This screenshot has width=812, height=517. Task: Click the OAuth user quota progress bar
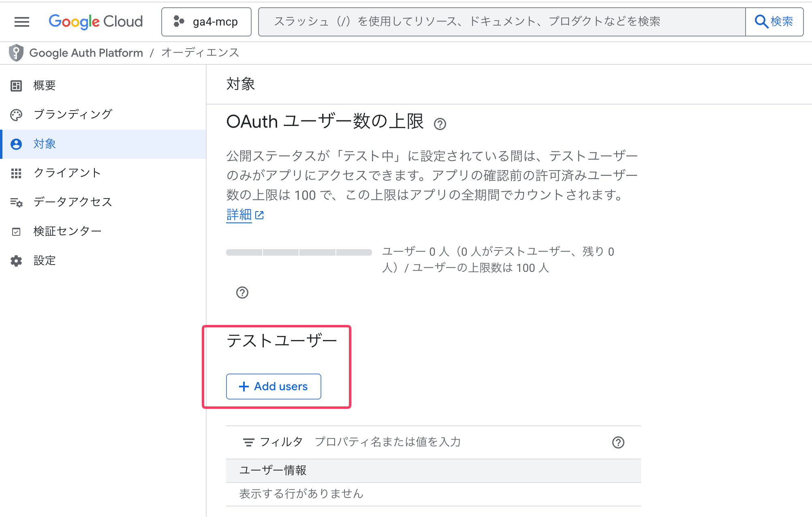pyautogui.click(x=299, y=252)
